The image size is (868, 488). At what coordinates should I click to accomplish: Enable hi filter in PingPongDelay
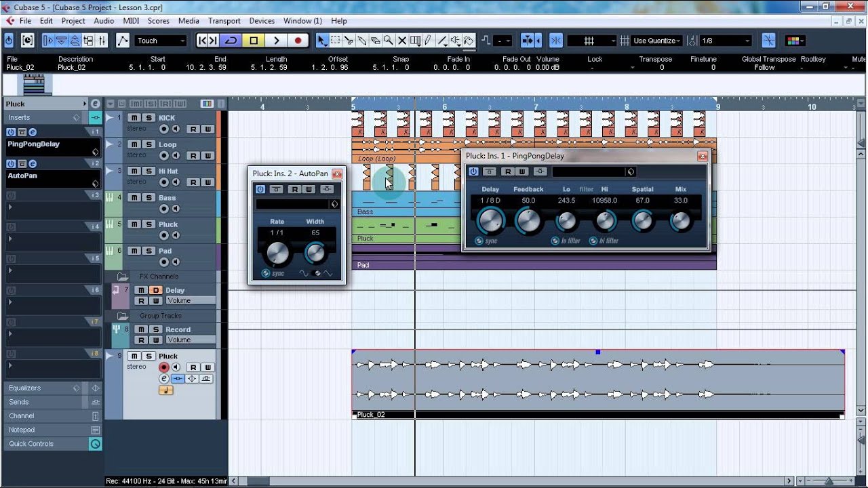point(593,241)
